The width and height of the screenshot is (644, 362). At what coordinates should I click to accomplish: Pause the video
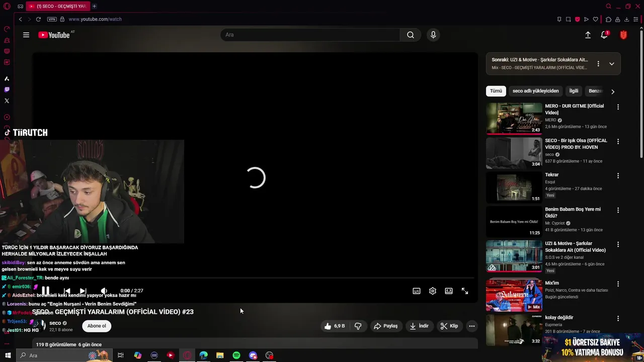point(45,291)
